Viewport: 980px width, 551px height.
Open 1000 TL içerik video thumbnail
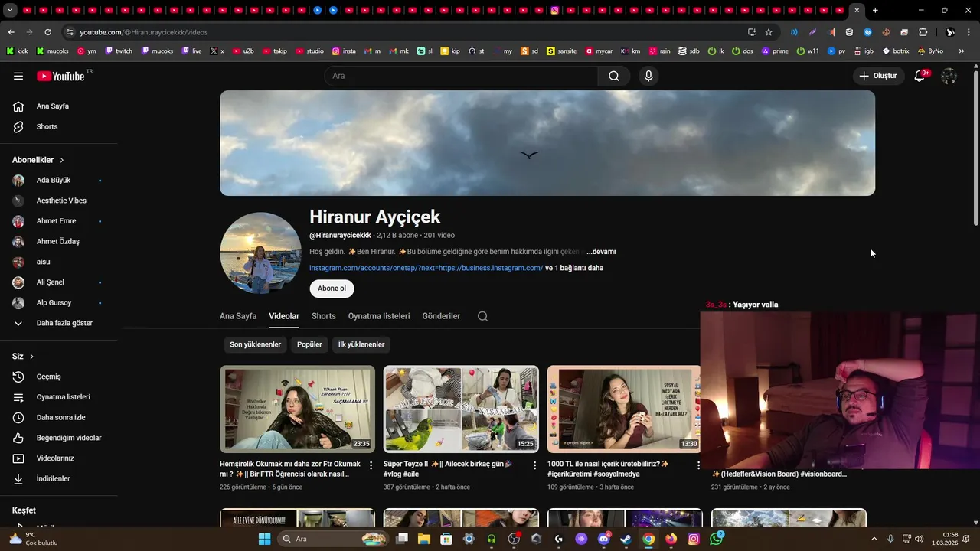pyautogui.click(x=624, y=409)
